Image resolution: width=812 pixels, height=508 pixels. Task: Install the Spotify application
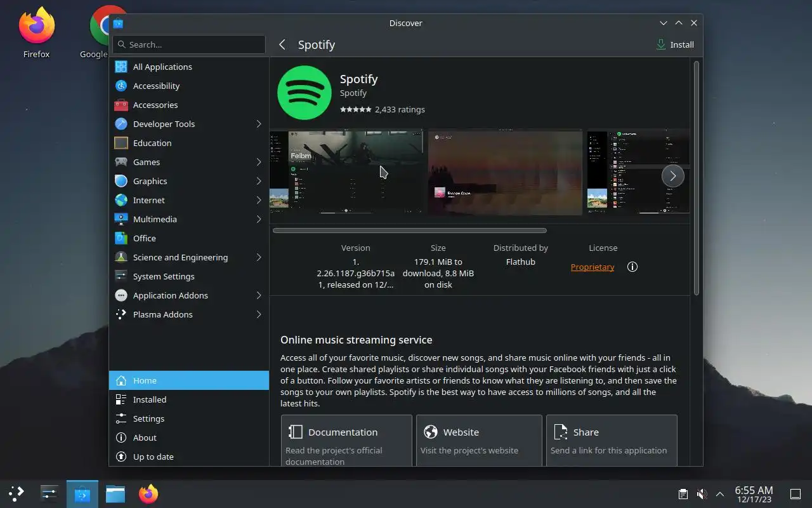click(675, 44)
